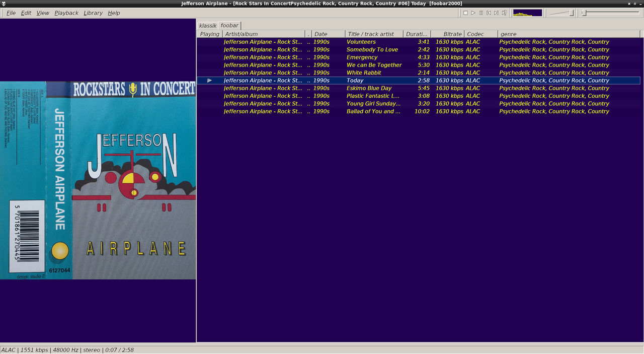Viewport: 644px width, 354px height.
Task: Select the track Young Girl Sunday...
Action: (418, 104)
